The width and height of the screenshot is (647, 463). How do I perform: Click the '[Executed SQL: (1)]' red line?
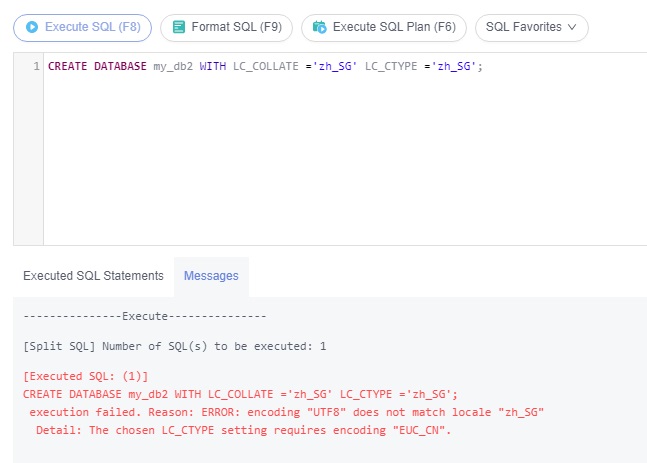(x=85, y=376)
